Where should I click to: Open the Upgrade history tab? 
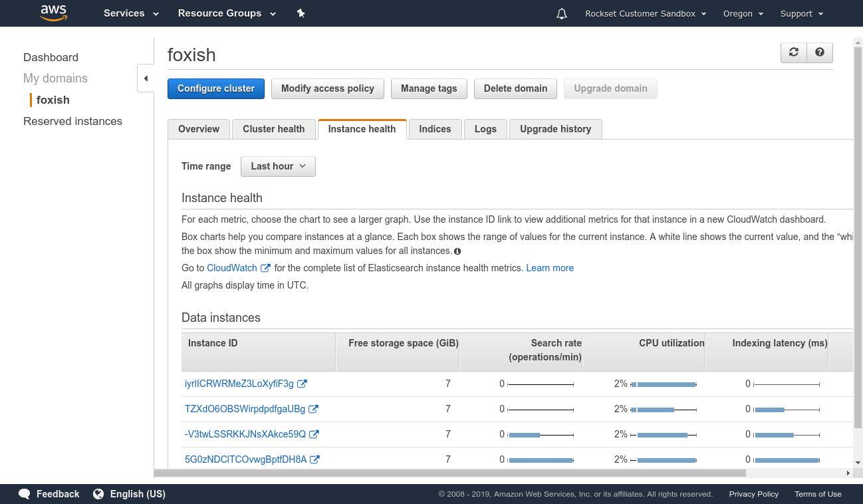click(556, 129)
